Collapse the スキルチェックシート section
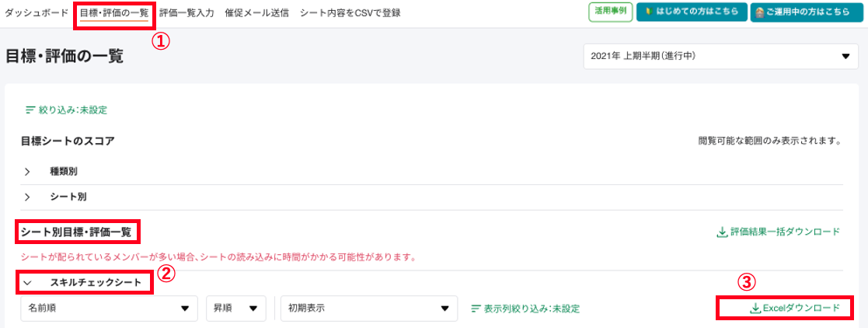 coord(27,283)
